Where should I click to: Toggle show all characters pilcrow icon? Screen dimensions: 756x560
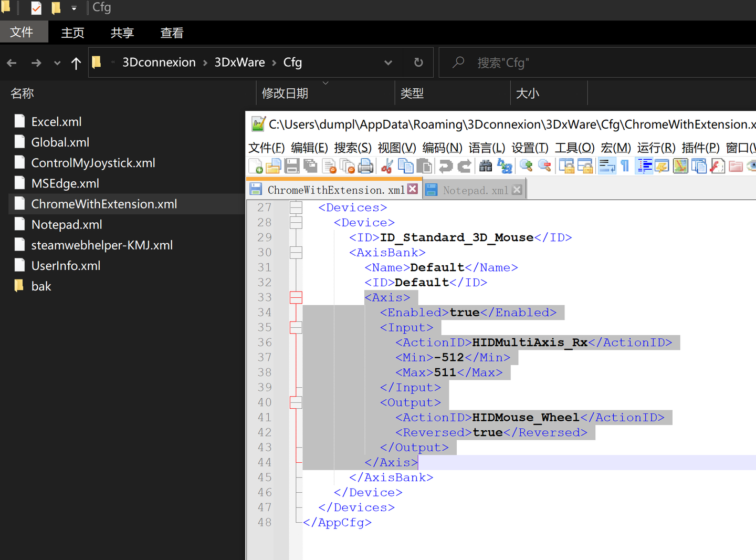pyautogui.click(x=625, y=167)
